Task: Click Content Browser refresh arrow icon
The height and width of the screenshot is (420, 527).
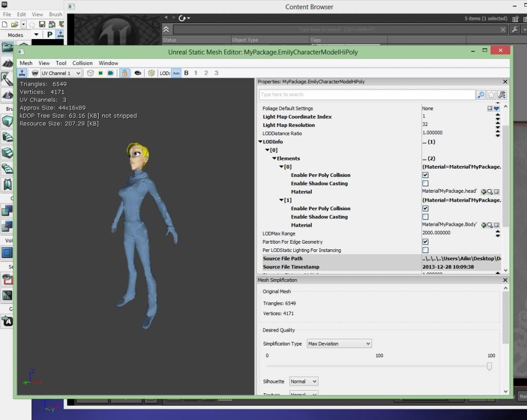Action: [183, 18]
